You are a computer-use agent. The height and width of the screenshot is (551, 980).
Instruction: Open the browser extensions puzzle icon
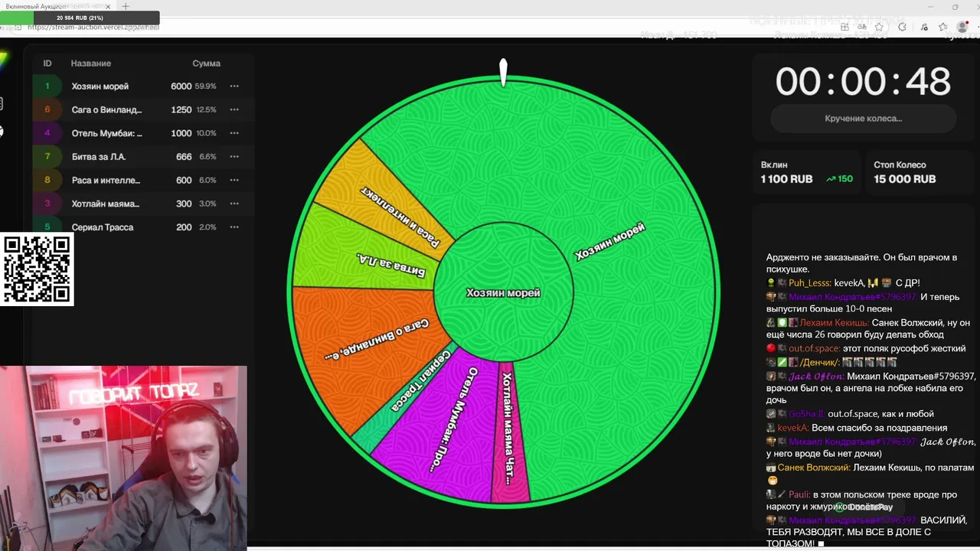point(902,27)
